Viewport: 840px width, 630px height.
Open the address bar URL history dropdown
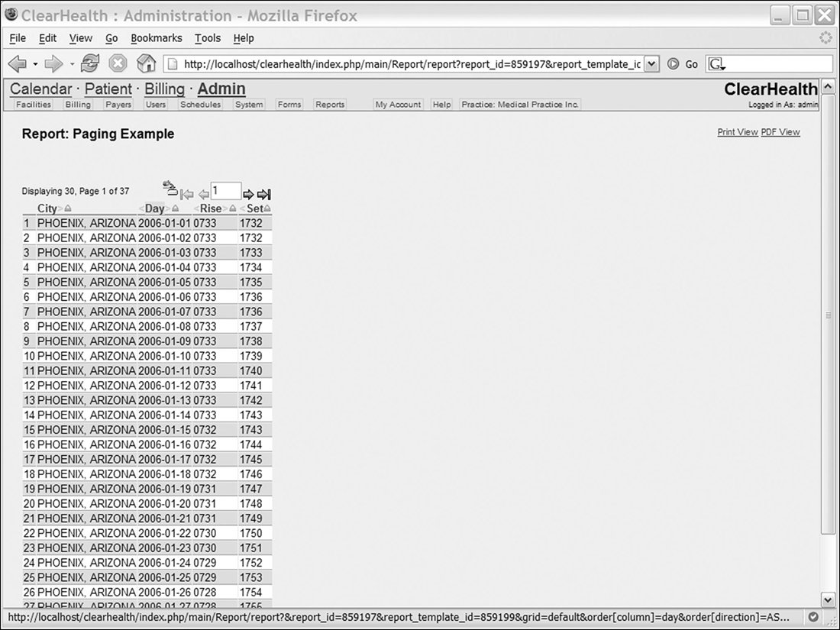[651, 64]
